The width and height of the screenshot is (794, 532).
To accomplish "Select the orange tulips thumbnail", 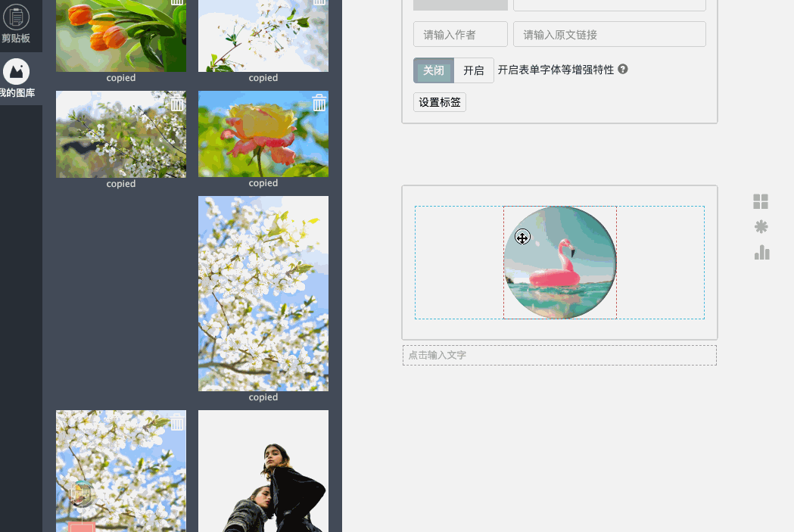I will pyautogui.click(x=121, y=36).
